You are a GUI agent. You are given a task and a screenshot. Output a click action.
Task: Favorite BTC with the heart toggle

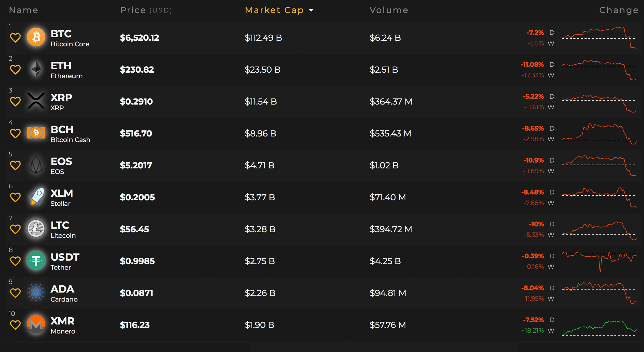(x=15, y=38)
